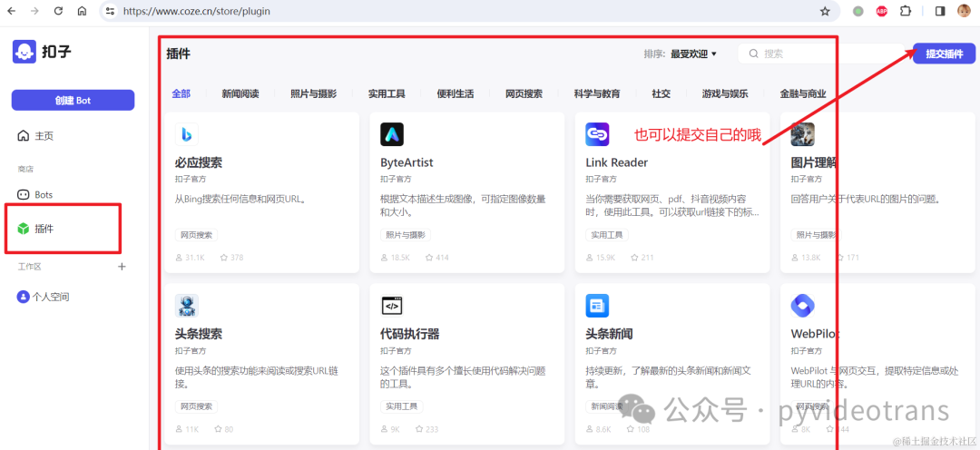The width and height of the screenshot is (980, 450).
Task: Bookmark this page with the star icon
Action: pyautogui.click(x=825, y=11)
